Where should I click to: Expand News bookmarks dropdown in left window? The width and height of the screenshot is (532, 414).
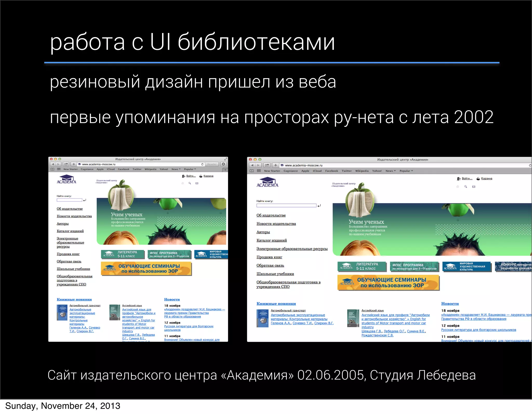point(176,169)
